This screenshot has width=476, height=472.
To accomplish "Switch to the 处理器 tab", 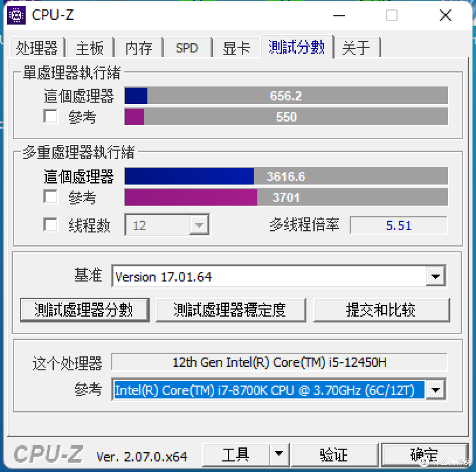I will click(x=37, y=48).
